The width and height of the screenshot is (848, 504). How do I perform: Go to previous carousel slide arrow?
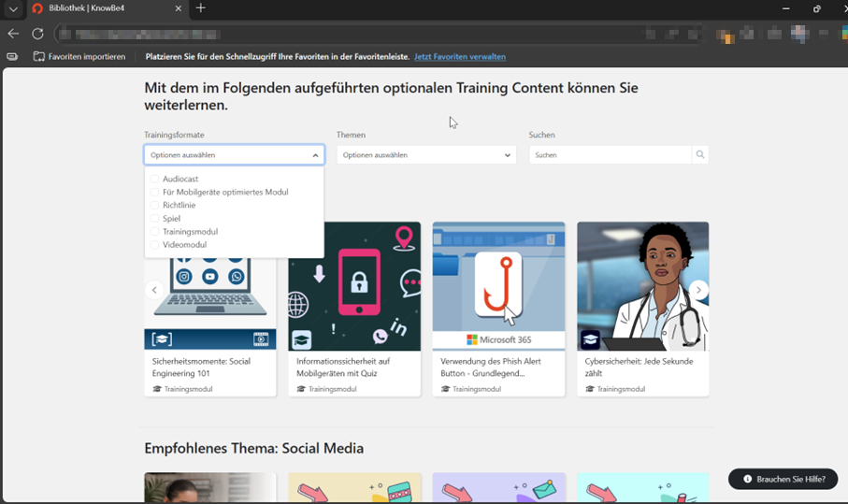155,290
